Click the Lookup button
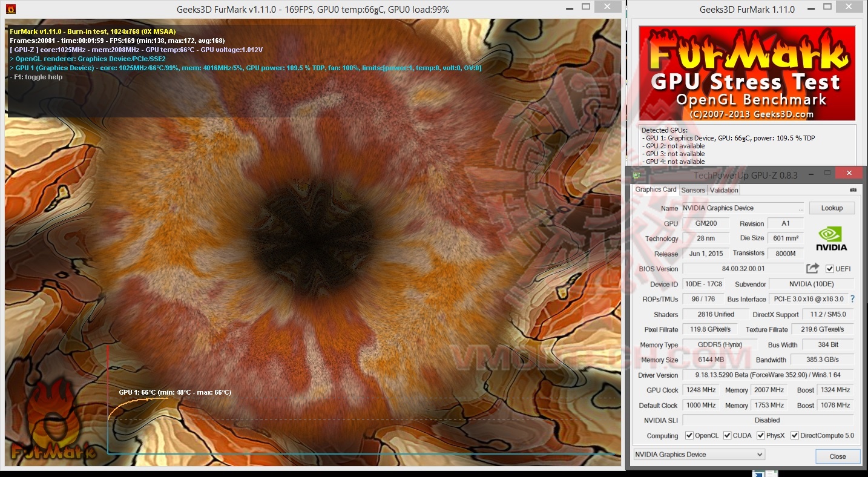 [x=832, y=208]
